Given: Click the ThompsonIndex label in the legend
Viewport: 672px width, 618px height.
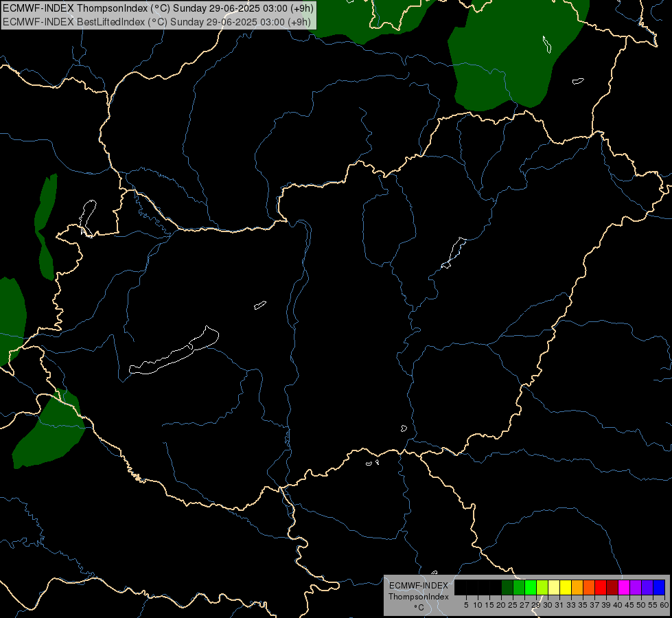Looking at the screenshot, I should click(419, 597).
